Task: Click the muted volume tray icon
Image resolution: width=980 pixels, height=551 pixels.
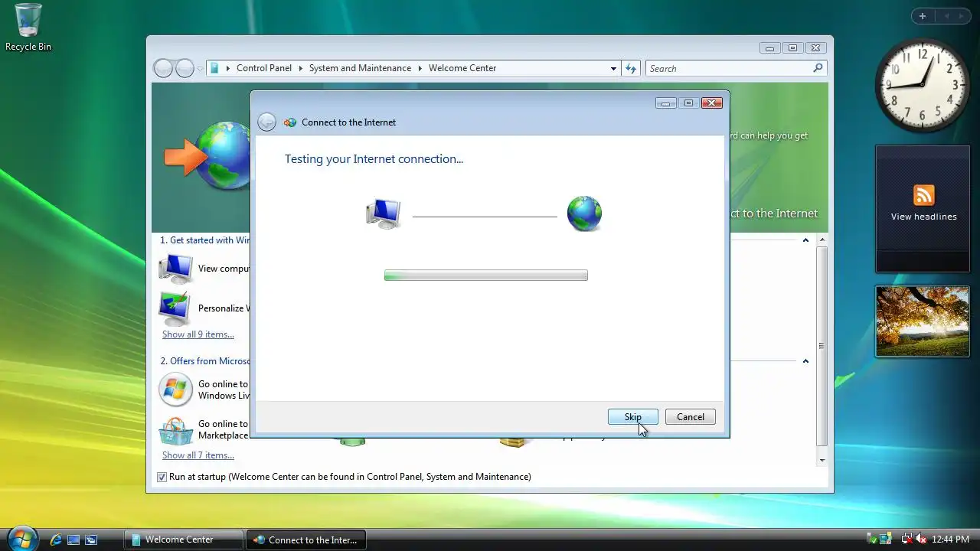Action: 921,539
